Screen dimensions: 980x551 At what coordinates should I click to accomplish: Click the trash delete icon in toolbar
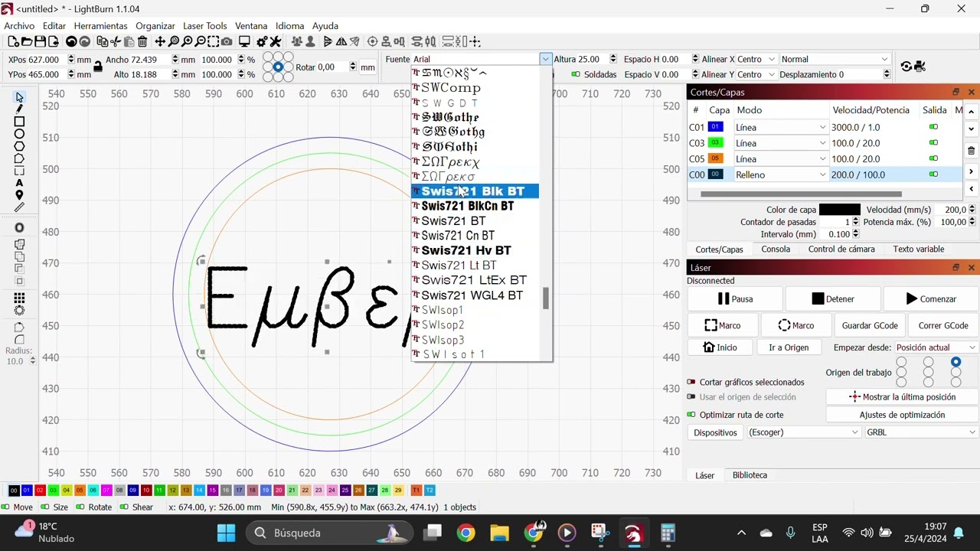(x=142, y=42)
